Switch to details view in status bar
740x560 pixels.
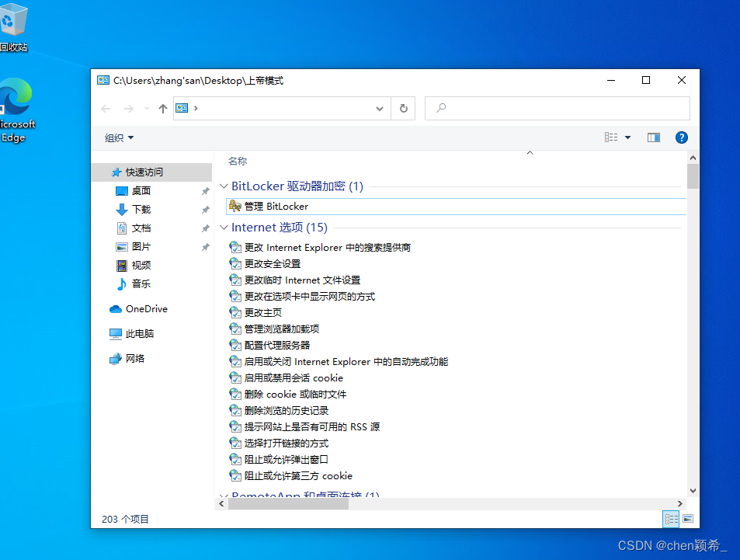coord(671,519)
